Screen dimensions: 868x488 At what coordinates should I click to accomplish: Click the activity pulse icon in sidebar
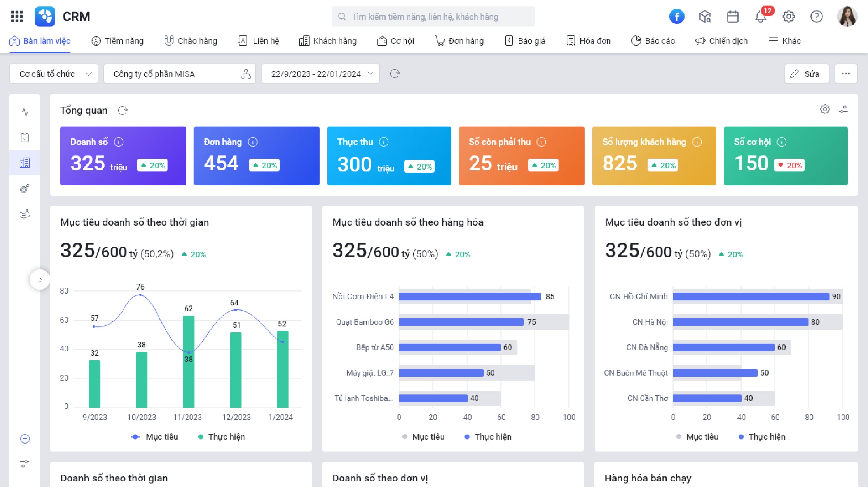coord(25,112)
